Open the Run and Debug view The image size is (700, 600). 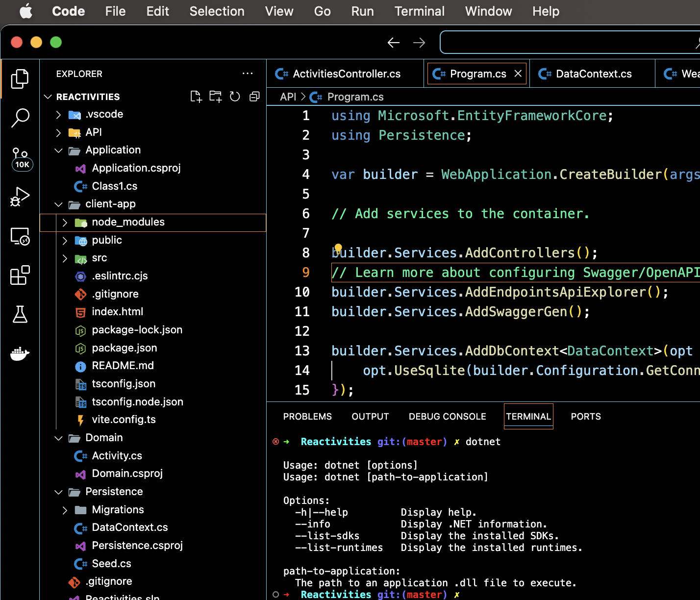[x=20, y=197]
